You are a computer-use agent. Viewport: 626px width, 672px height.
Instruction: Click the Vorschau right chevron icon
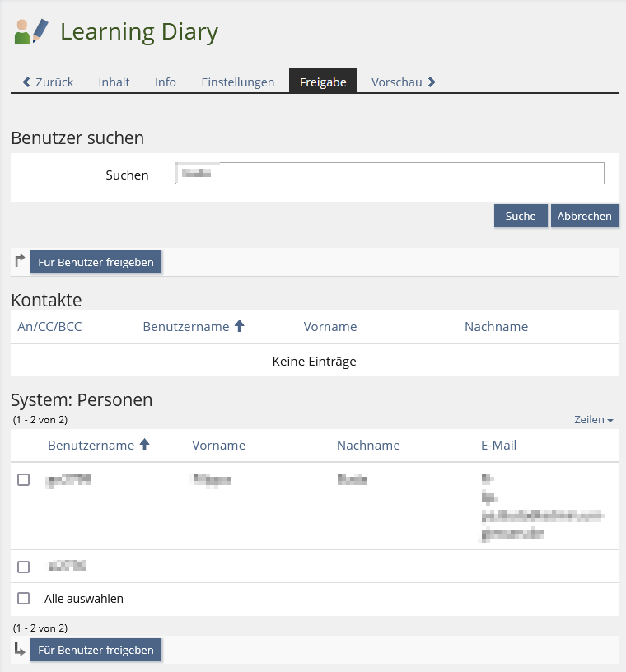point(432,82)
